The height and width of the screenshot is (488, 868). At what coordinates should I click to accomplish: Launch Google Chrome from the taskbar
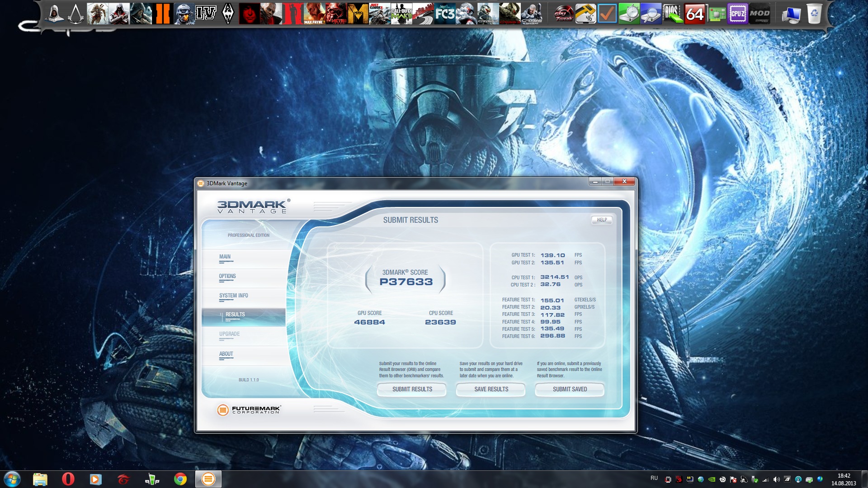coord(180,479)
